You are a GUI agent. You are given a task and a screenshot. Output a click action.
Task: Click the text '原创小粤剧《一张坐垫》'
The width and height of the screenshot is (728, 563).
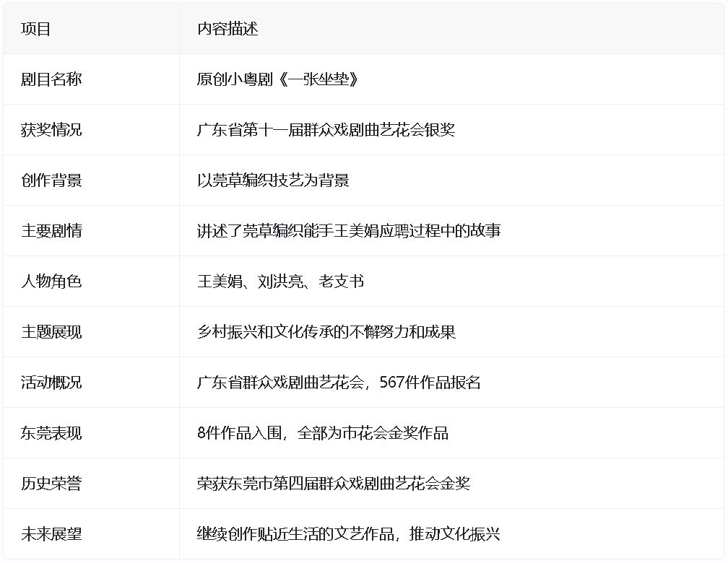(x=277, y=79)
